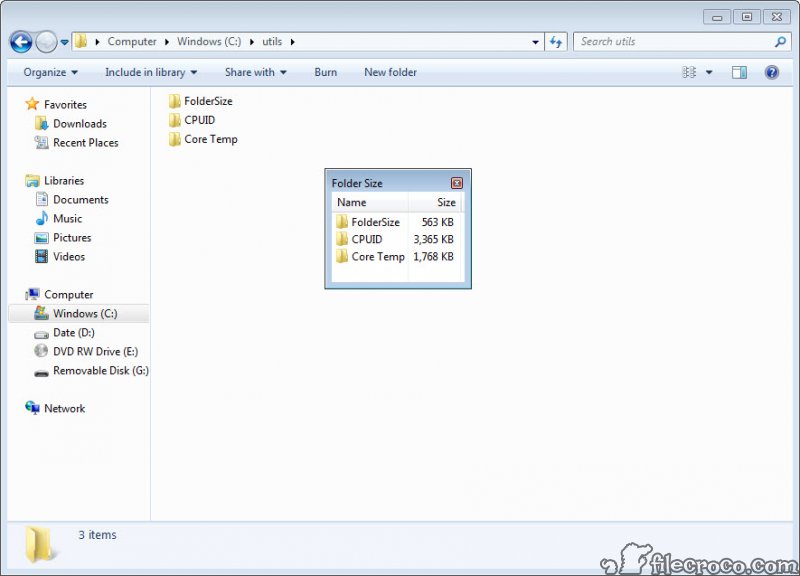Screen dimensions: 800x576
Task: Click the Music note icon
Action: click(41, 218)
